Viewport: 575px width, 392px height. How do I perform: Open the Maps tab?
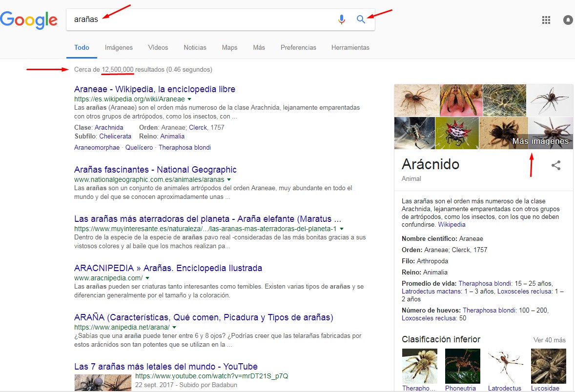coord(229,48)
